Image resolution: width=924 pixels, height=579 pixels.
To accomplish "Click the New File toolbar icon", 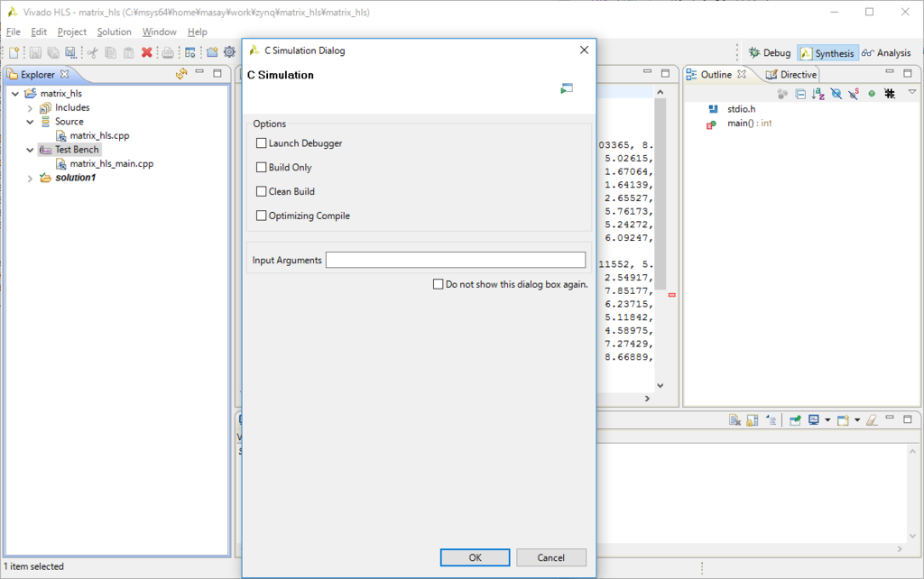I will click(14, 53).
